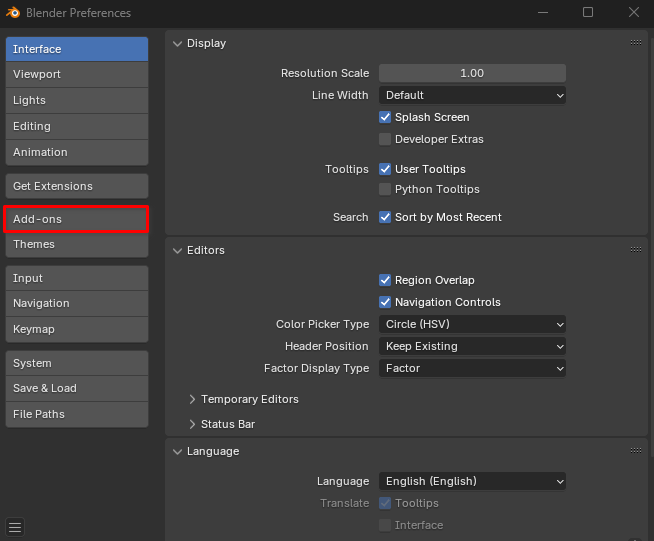654x541 pixels.
Task: Open the Get Extensions section
Action: [x=77, y=186]
